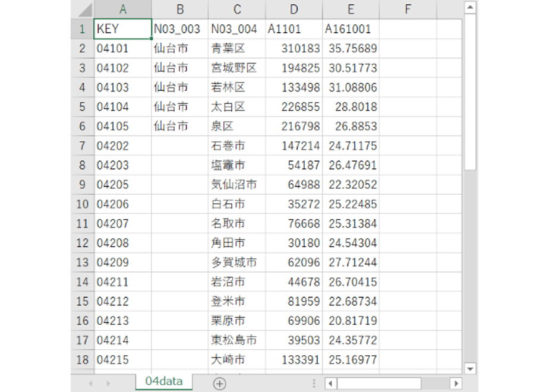The height and width of the screenshot is (392, 549).
Task: Select cell containing 東松島市
Action: point(237,340)
